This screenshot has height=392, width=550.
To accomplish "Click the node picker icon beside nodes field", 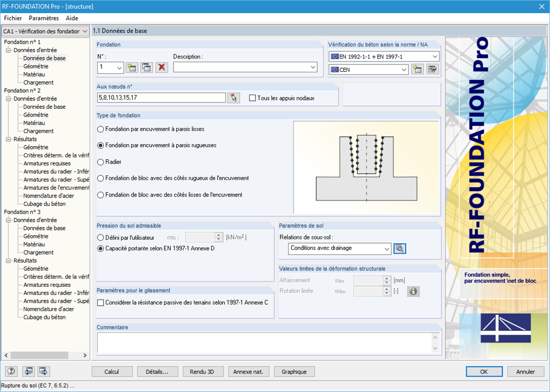I will 234,98.
